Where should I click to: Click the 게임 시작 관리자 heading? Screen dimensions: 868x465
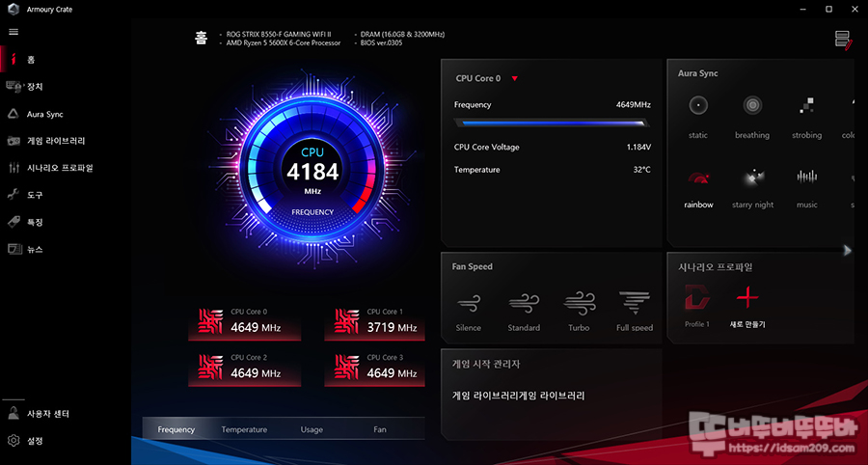click(486, 365)
